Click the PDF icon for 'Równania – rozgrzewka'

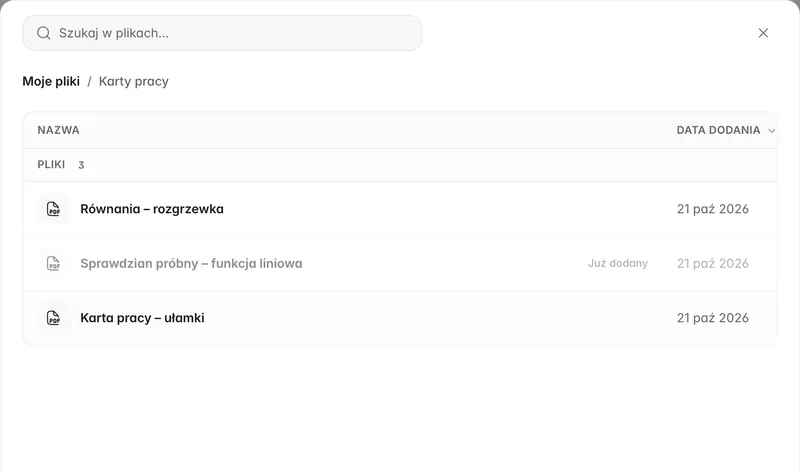click(x=54, y=209)
